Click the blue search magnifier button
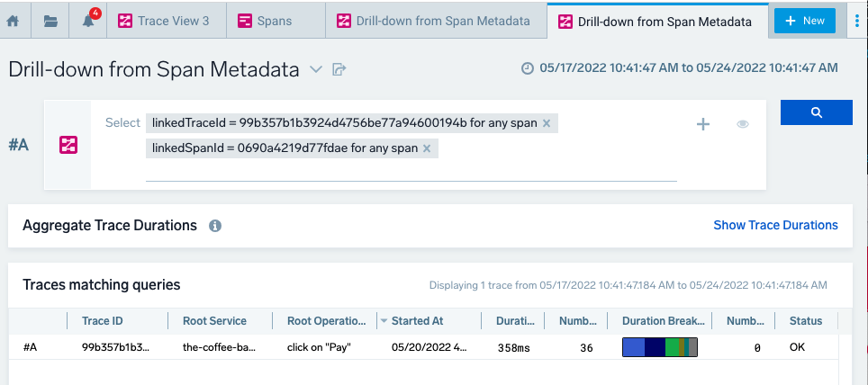 (816, 112)
